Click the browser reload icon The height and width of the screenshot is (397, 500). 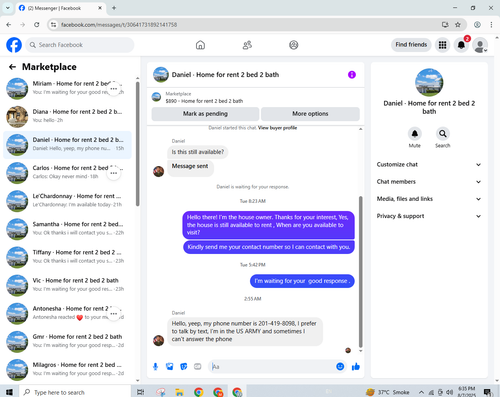[x=37, y=25]
